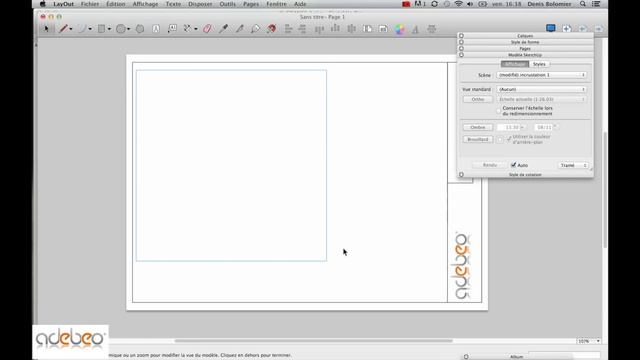This screenshot has width=640, height=360.
Task: Click the red magnet toolbar icon
Action: 271,29
